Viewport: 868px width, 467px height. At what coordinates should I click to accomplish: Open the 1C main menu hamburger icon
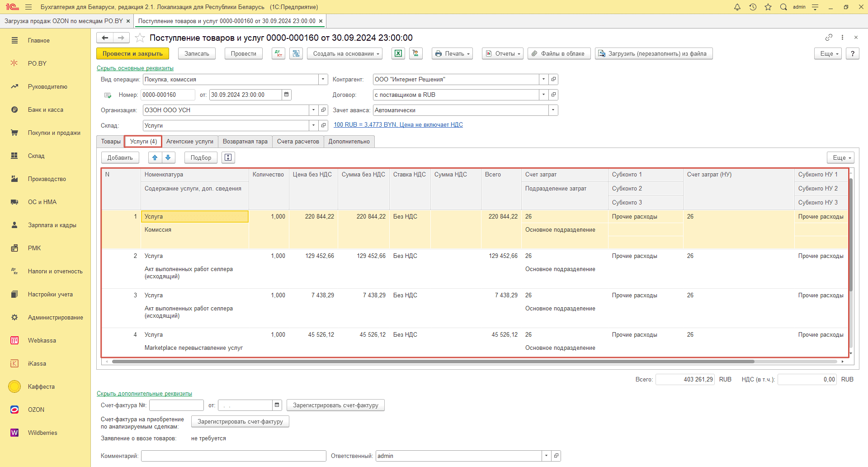pyautogui.click(x=28, y=7)
